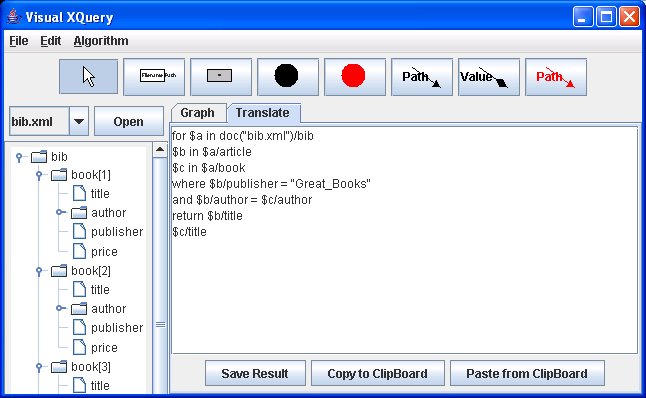646x398 pixels.
Task: Click the line 'and $b/author = $c/author'
Action: [x=242, y=200]
